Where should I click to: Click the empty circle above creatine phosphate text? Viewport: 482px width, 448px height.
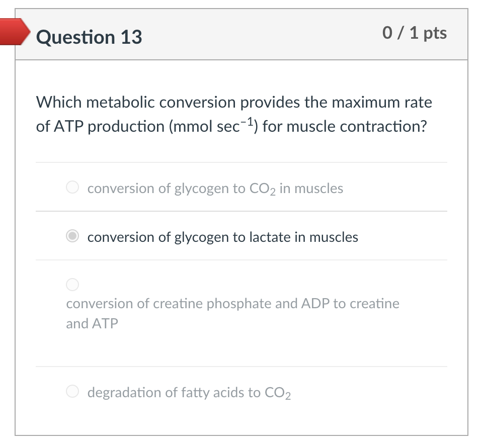[x=72, y=284]
